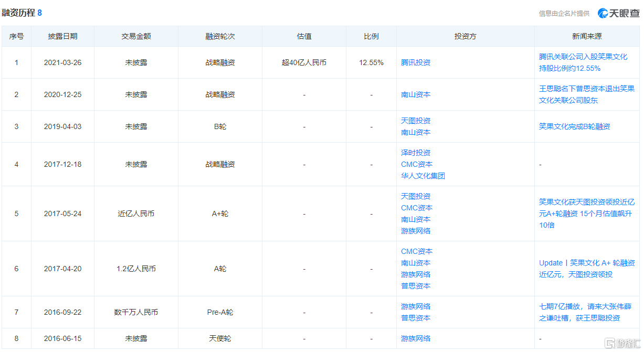Viewport: 644px width, 352px height.
Task: Click 普思资本 in the Pre-A轮 row
Action: (415, 318)
